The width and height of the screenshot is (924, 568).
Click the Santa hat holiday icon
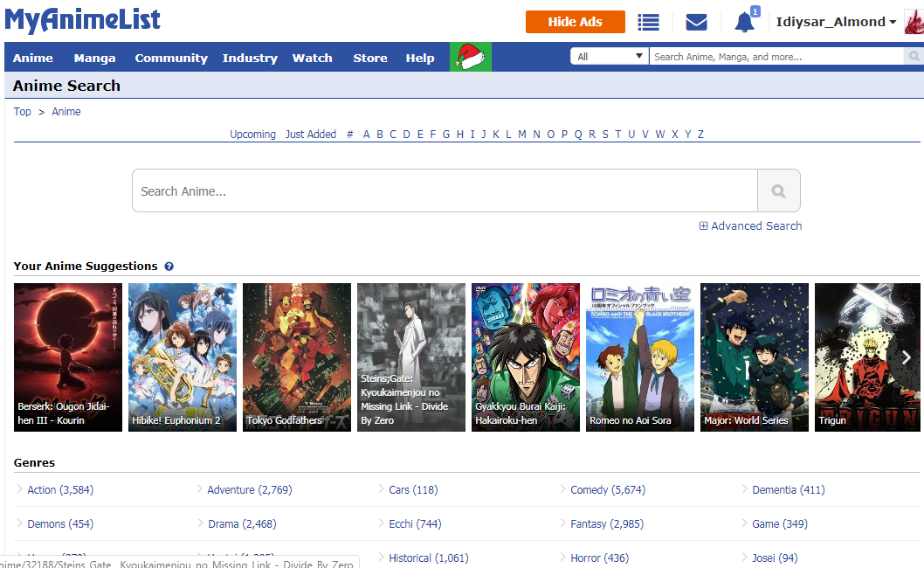pyautogui.click(x=470, y=57)
